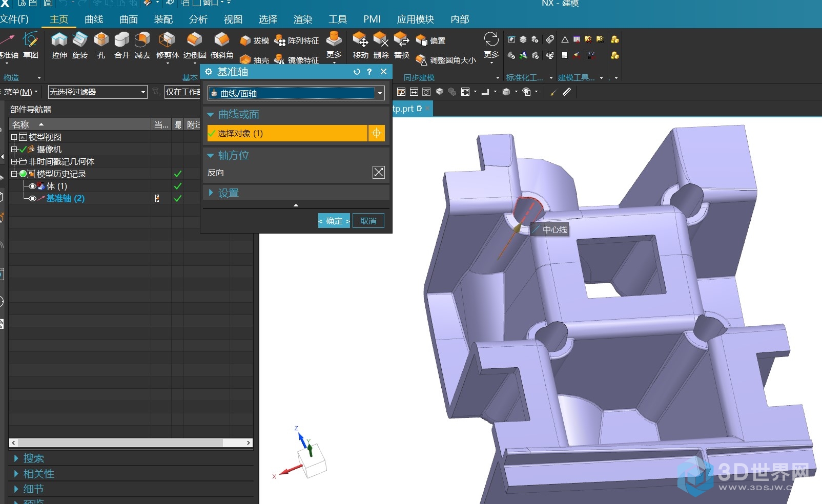
Task: Click 取消 to cancel dialog
Action: [368, 221]
